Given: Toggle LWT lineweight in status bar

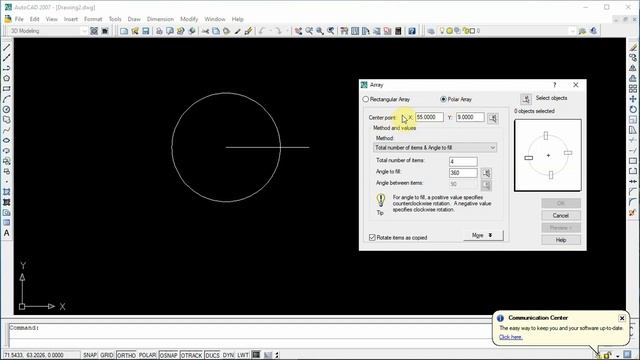Looking at the screenshot, I should click(x=243, y=355).
